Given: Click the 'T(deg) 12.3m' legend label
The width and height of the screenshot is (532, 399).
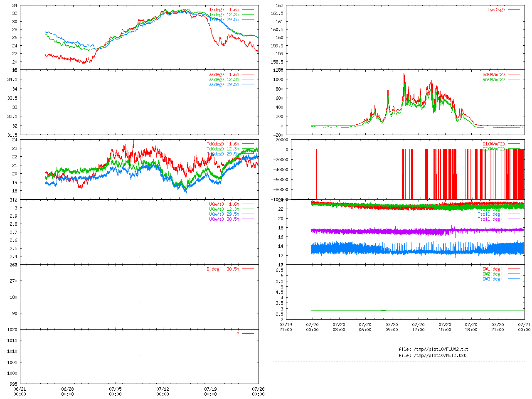Looking at the screenshot, I should [224, 15].
